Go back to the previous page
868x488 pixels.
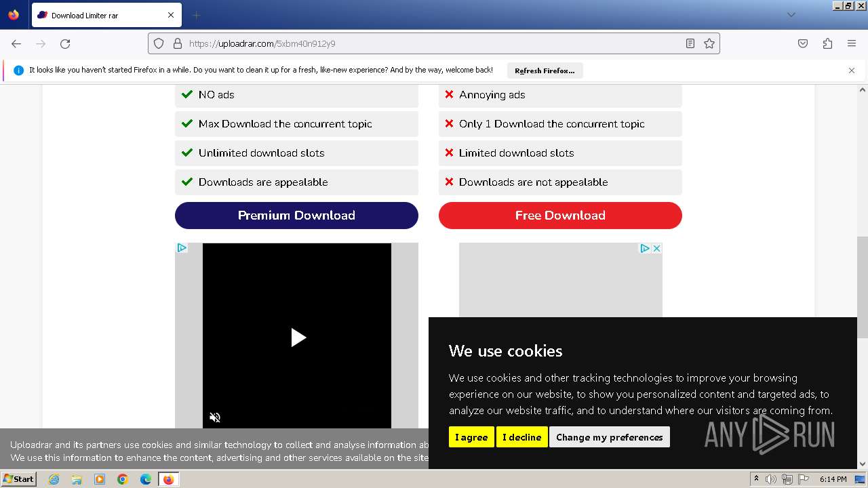click(x=16, y=43)
